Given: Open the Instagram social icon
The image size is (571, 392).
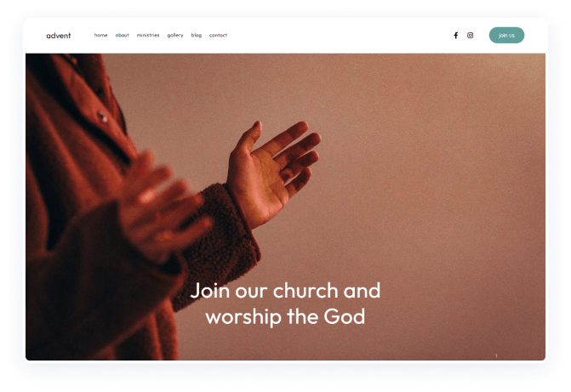Looking at the screenshot, I should coord(470,36).
